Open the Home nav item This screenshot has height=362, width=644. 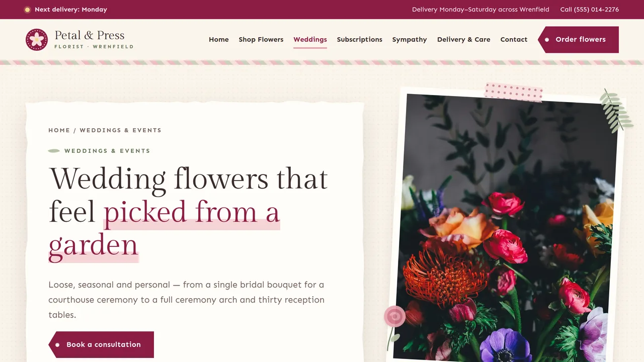pyautogui.click(x=219, y=40)
